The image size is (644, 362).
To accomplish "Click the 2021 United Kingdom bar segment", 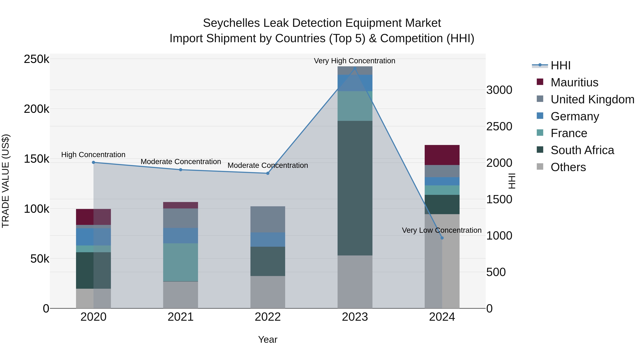I will (x=180, y=218).
